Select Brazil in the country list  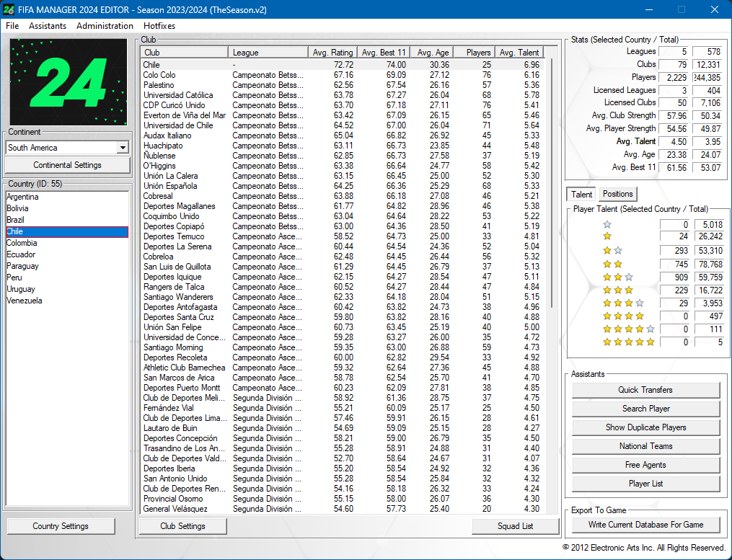(67, 220)
